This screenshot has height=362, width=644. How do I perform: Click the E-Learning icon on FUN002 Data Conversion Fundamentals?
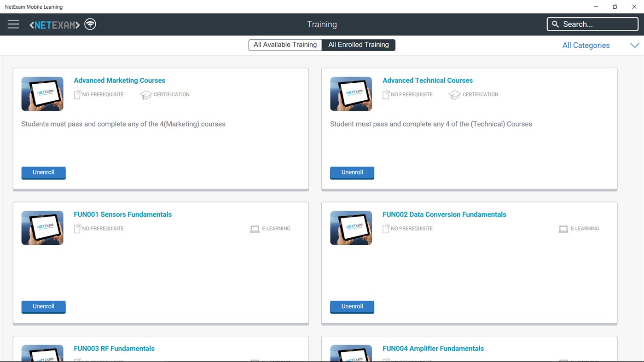click(x=563, y=229)
